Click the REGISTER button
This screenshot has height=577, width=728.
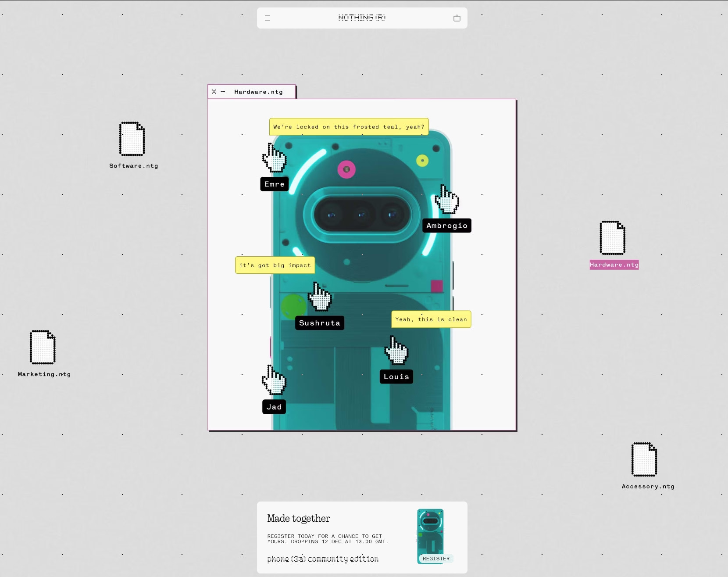[436, 559]
